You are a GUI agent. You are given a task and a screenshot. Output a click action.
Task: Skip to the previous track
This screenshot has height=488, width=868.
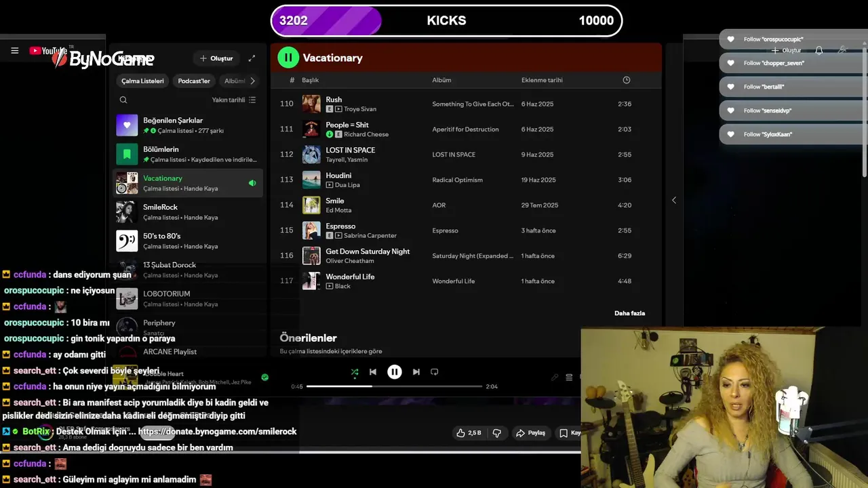[x=372, y=372]
